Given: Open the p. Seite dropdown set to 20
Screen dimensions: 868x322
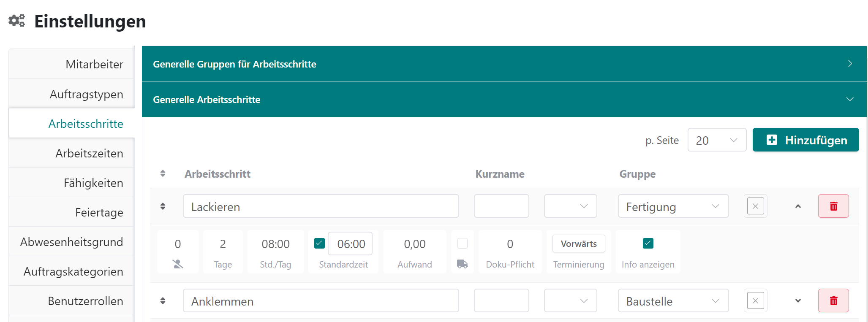Looking at the screenshot, I should [x=717, y=140].
